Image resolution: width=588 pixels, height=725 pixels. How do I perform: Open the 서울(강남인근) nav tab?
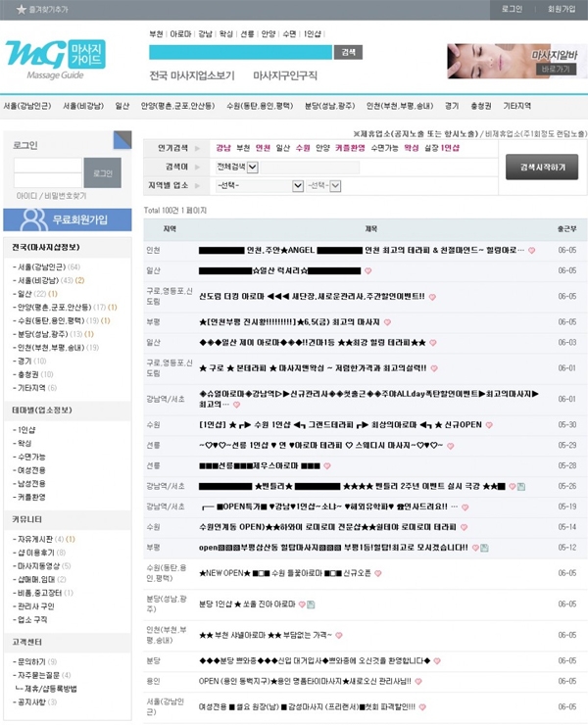pos(27,106)
